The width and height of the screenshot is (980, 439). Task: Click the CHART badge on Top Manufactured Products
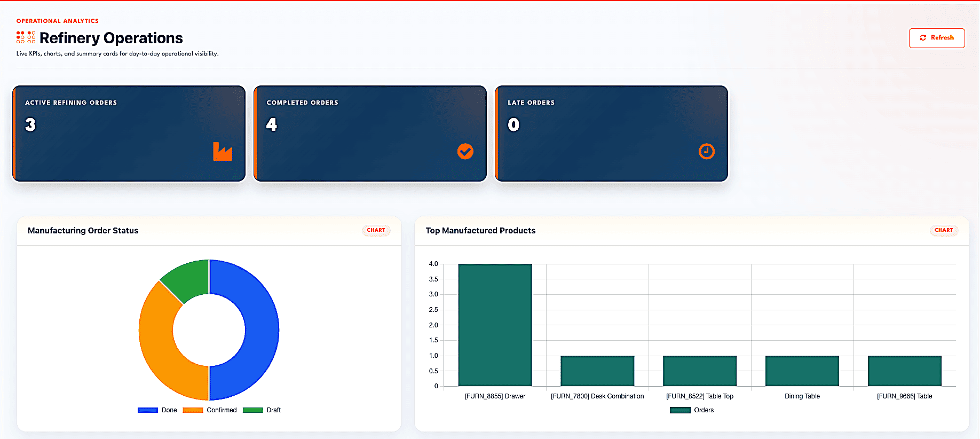pyautogui.click(x=944, y=230)
